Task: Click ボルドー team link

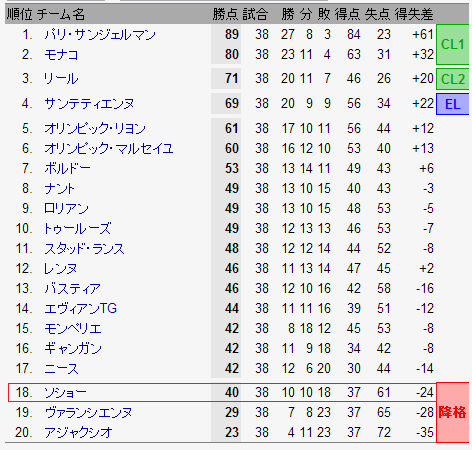Action: 67,169
